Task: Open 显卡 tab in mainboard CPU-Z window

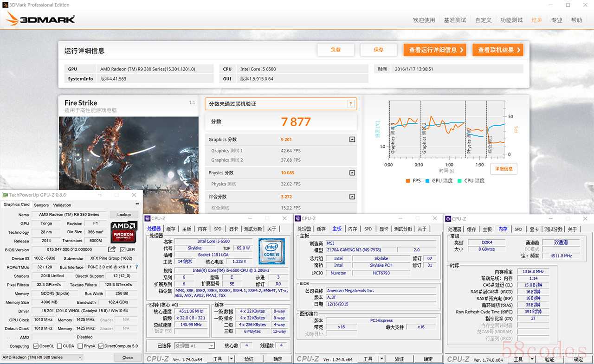Action: (x=384, y=229)
